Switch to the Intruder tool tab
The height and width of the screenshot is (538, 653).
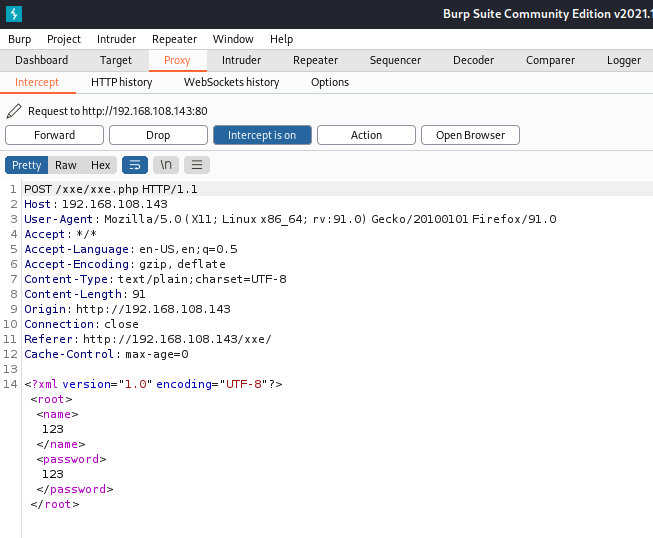tap(242, 60)
